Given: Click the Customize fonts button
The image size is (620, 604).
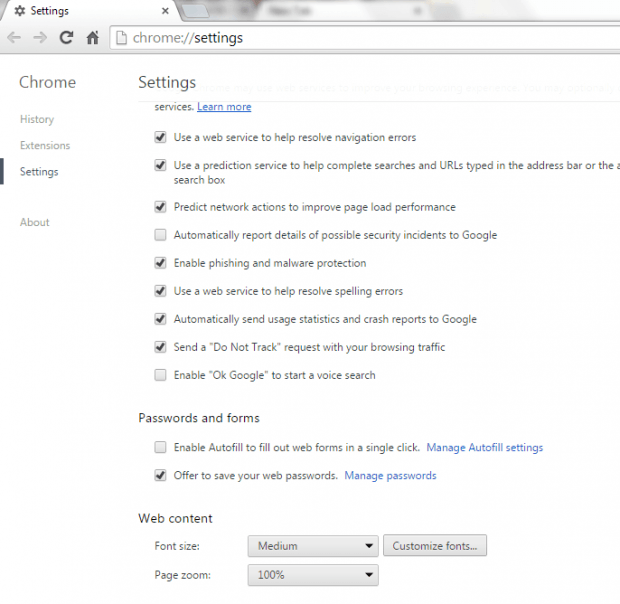Looking at the screenshot, I should 435,546.
